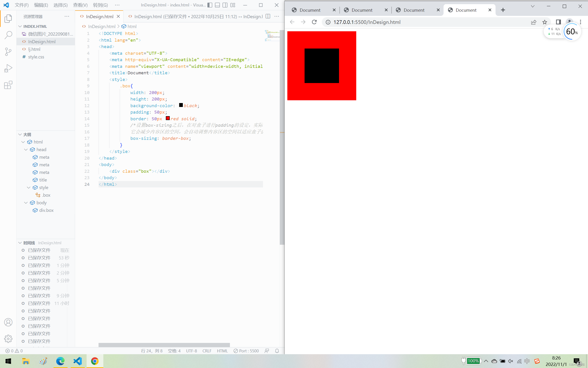Open lj.html in explorer
Viewport: 588px width, 368px height.
click(x=46, y=49)
